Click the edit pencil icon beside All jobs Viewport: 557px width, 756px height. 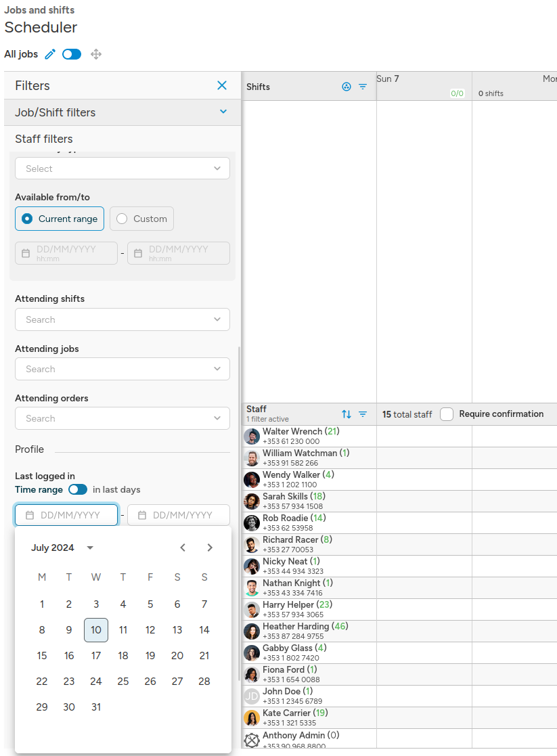(50, 54)
